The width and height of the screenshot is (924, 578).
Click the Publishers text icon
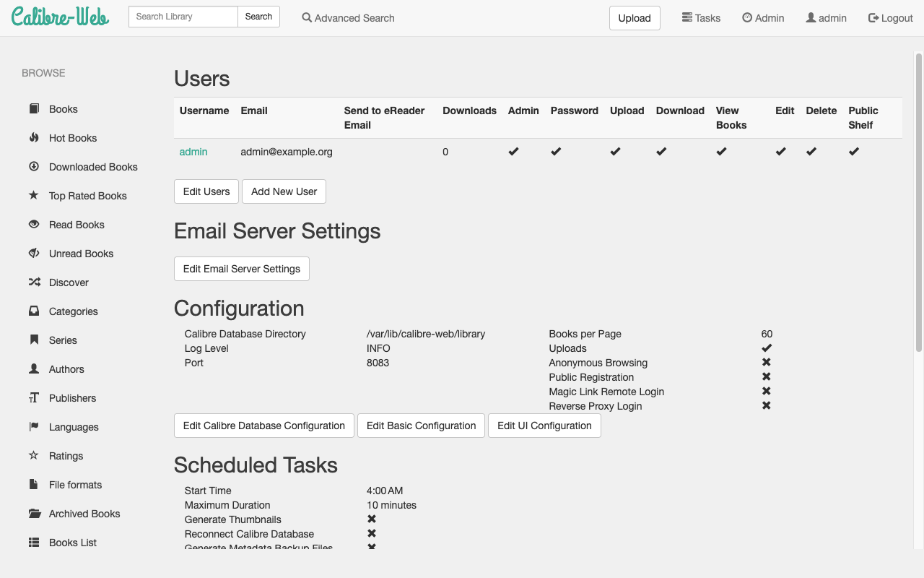click(x=34, y=397)
